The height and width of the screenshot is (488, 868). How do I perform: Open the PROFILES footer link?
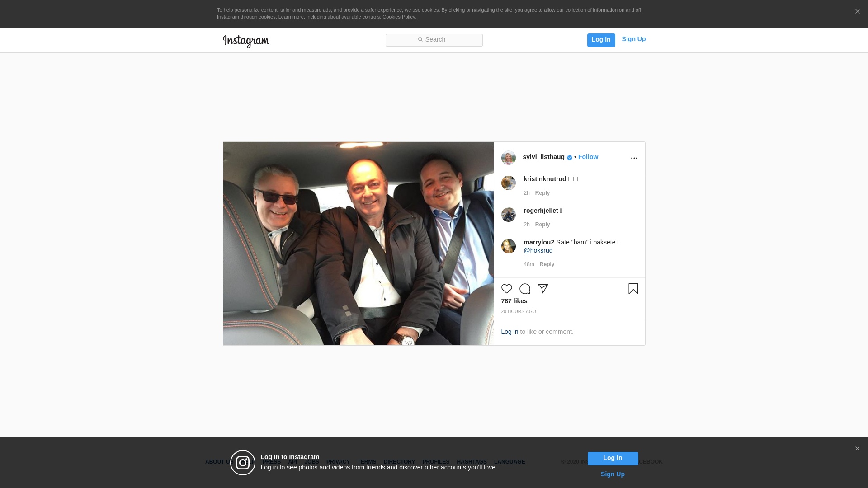[436, 462]
